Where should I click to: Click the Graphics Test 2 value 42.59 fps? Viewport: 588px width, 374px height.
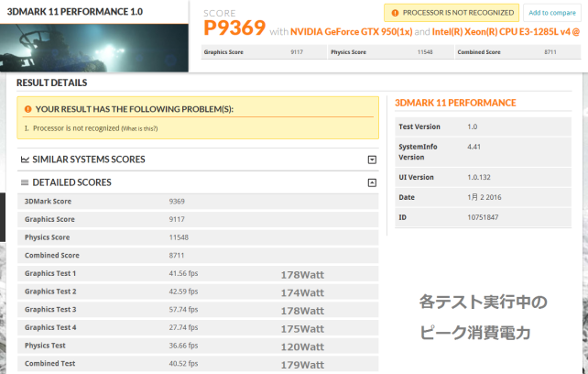183,291
